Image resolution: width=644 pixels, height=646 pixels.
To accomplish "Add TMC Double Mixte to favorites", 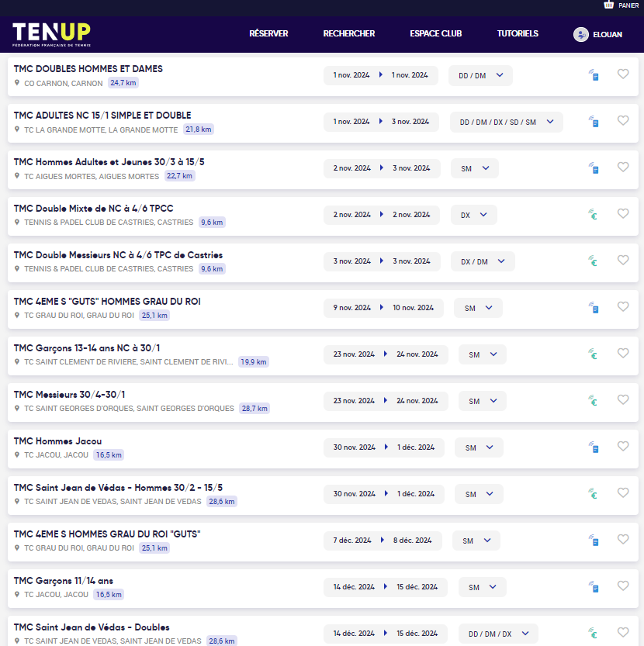I will click(x=623, y=214).
